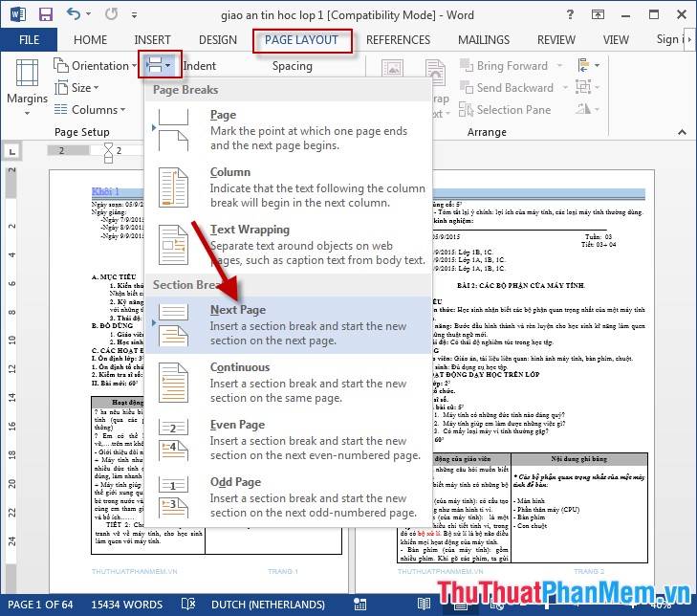Click the indent marker on the ruler
The height and width of the screenshot is (616, 697).
(108, 152)
